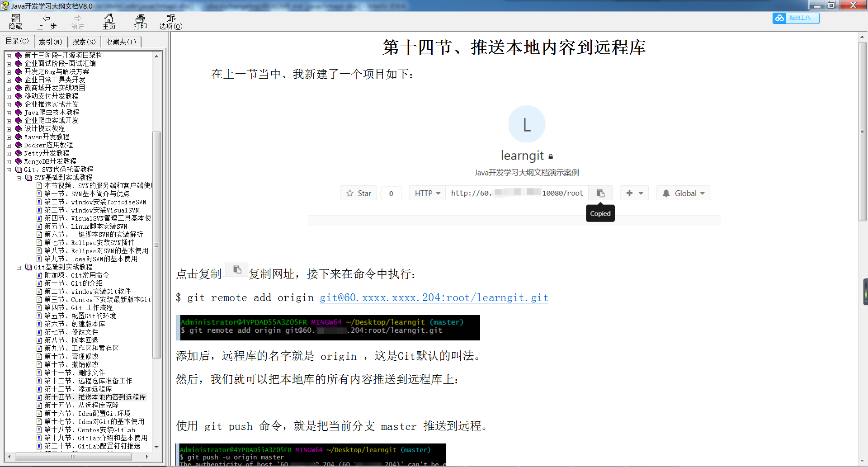
Task: Open 第十三节、添加远程库
Action: pyautogui.click(x=78, y=389)
